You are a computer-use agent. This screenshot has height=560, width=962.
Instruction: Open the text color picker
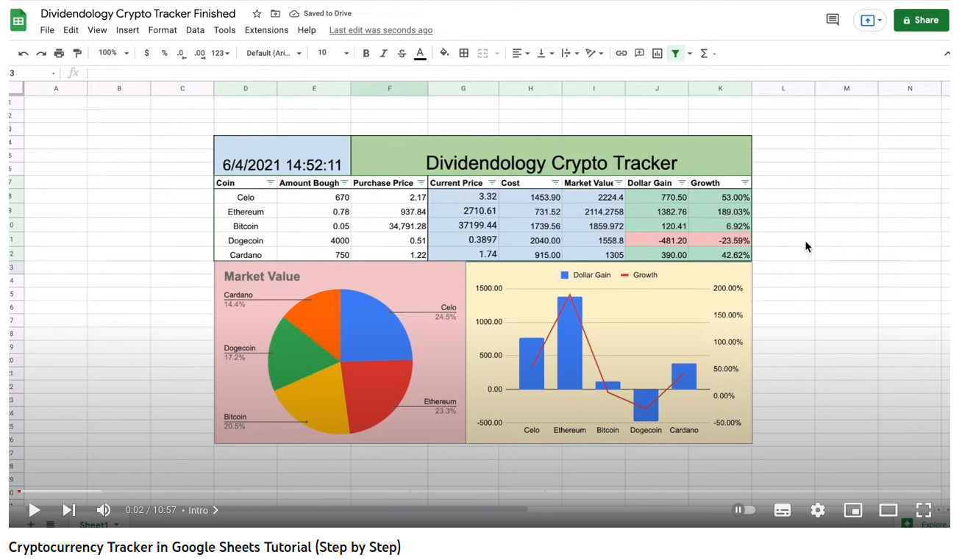coord(420,53)
